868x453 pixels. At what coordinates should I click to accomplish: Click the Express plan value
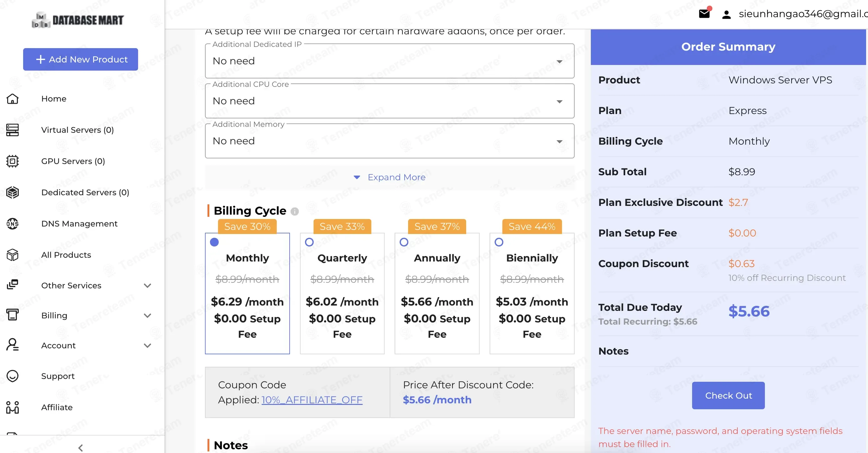[747, 111]
